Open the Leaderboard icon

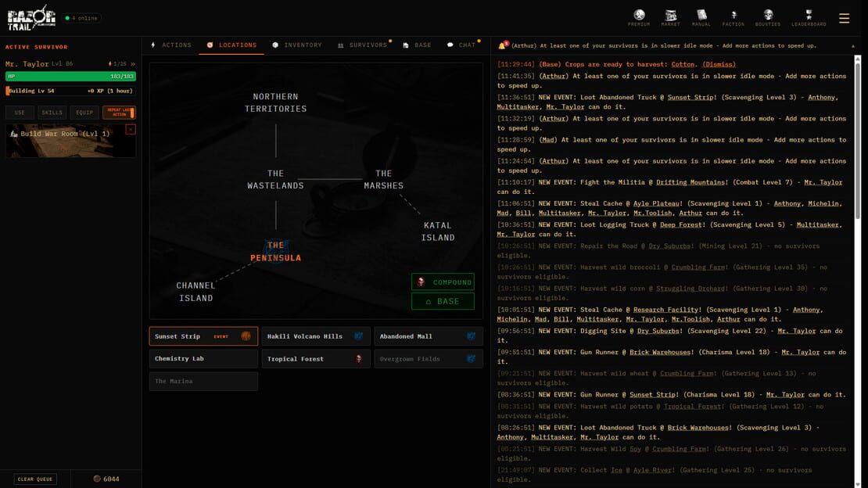coord(809,18)
